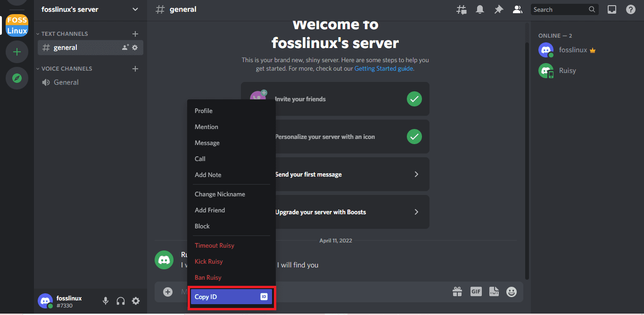The image size is (644, 315).
Task: Open the gift Nitro icon
Action: (457, 292)
